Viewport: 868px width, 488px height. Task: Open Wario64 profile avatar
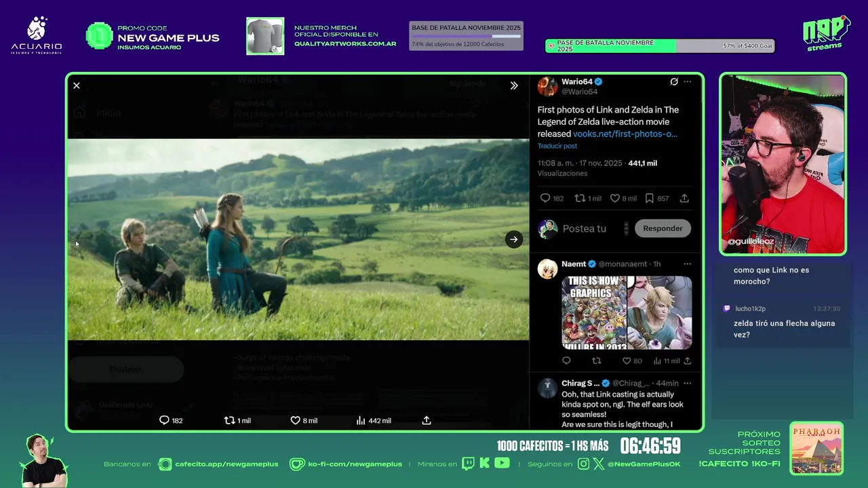tap(547, 87)
